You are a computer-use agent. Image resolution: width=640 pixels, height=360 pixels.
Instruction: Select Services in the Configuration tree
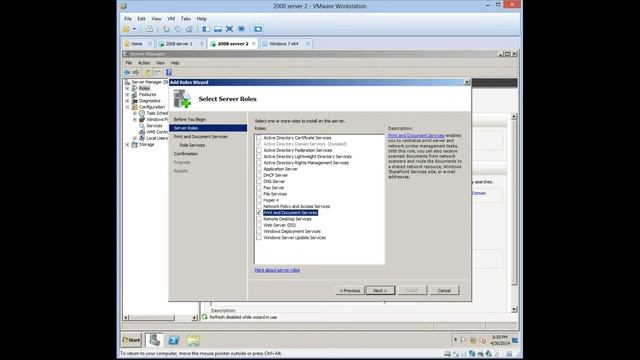click(x=154, y=126)
